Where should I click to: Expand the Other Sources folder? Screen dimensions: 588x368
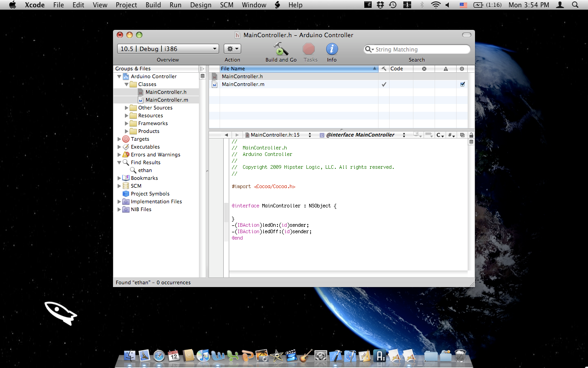[x=127, y=108]
